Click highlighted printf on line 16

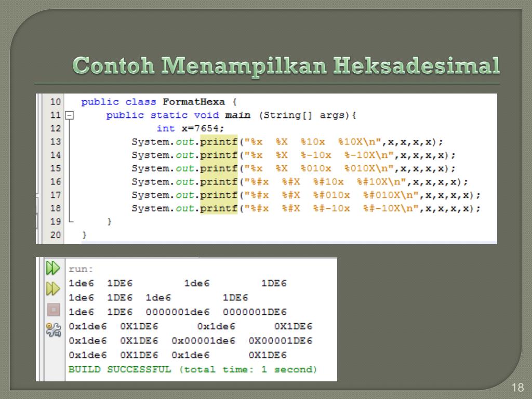tap(219, 182)
